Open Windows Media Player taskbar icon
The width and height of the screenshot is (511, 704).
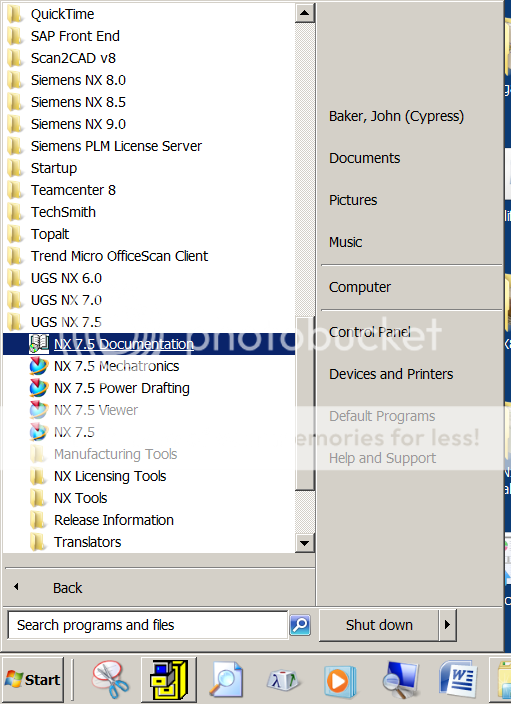[340, 681]
